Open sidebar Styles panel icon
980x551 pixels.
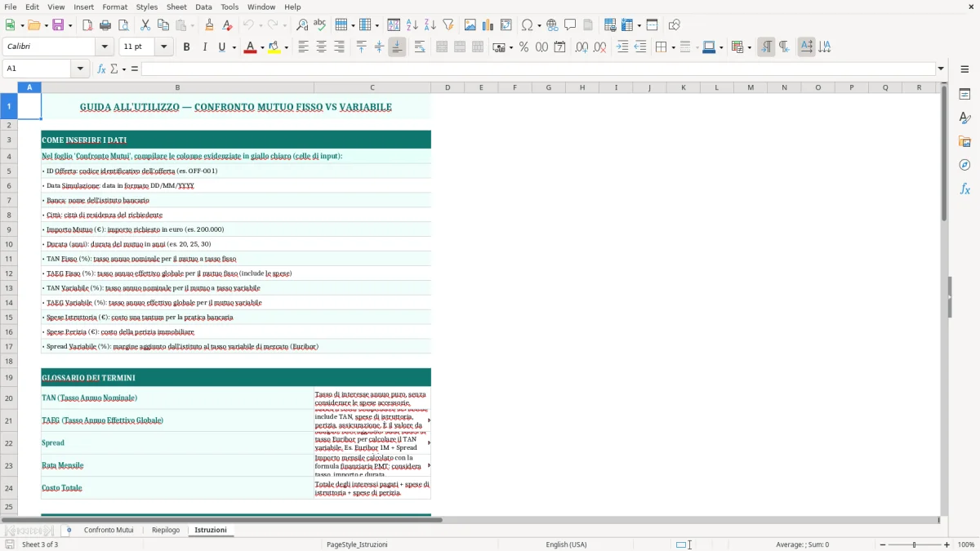click(x=964, y=118)
